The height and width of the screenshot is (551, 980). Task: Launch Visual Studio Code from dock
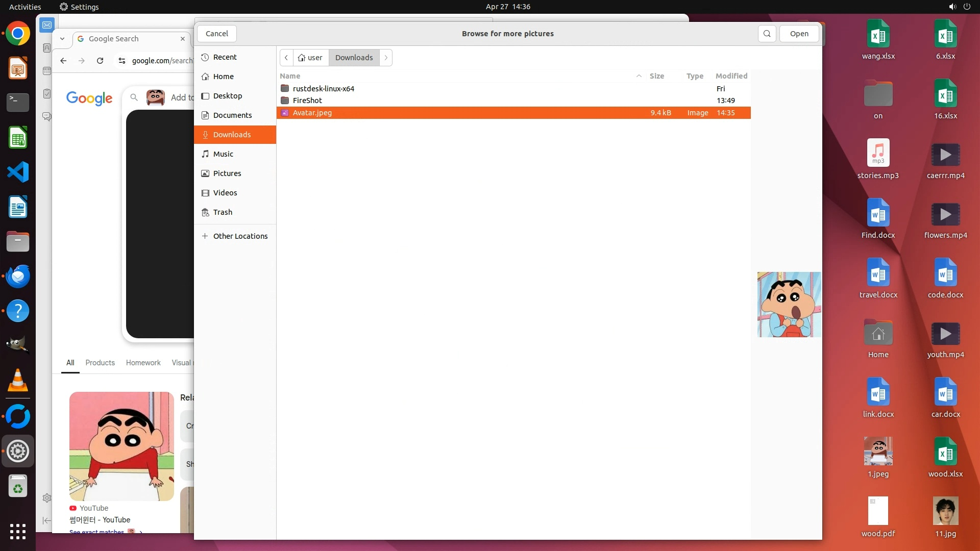pos(18,172)
